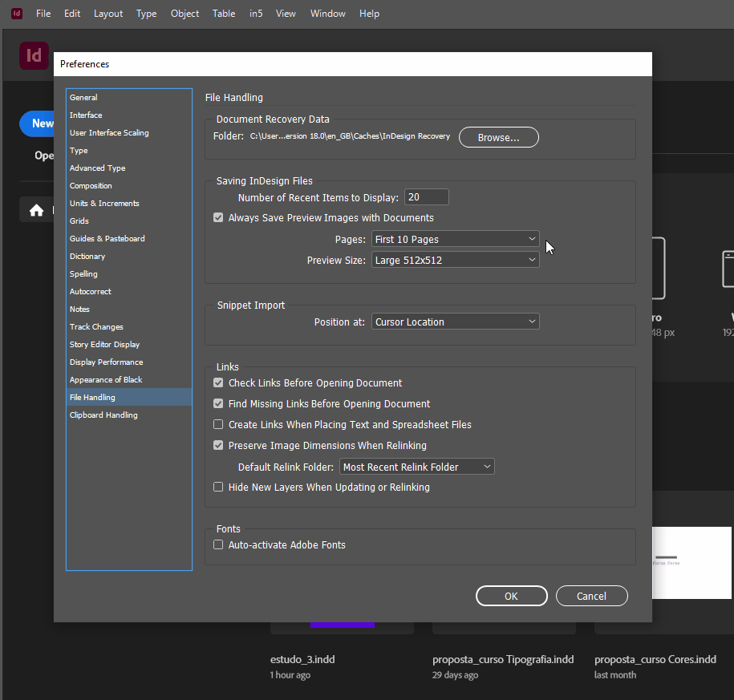Click proposta_curso Tipografia.indd file name

point(503,659)
